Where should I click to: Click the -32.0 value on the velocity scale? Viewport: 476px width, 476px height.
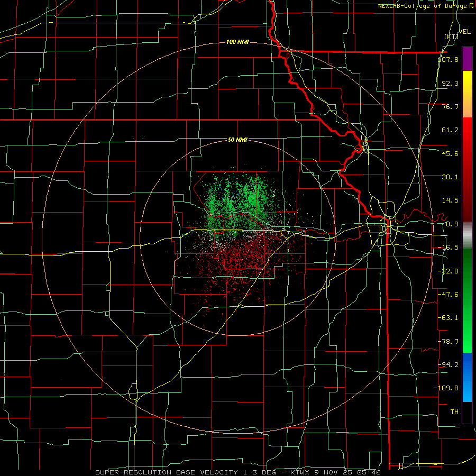[448, 271]
